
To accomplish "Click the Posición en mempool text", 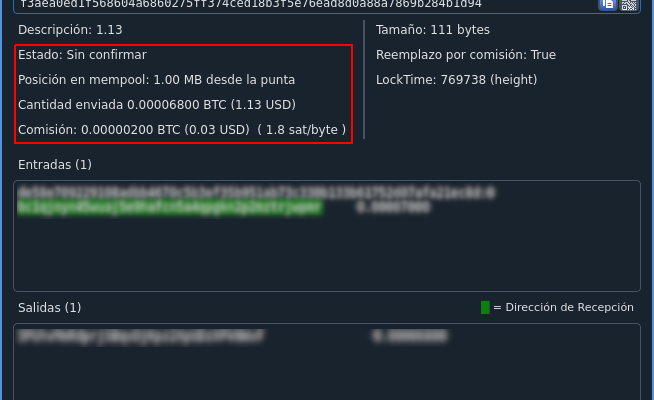I will (156, 80).
